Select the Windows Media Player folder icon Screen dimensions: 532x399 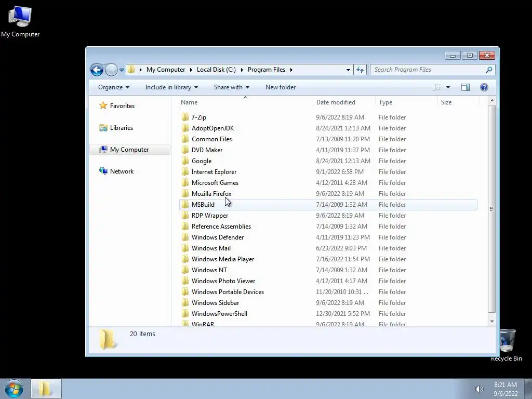click(185, 259)
